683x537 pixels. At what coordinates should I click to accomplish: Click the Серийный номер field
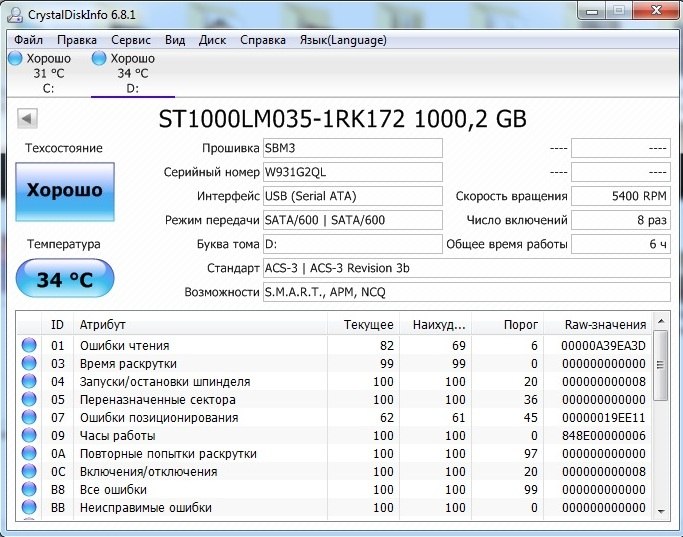pyautogui.click(x=351, y=172)
